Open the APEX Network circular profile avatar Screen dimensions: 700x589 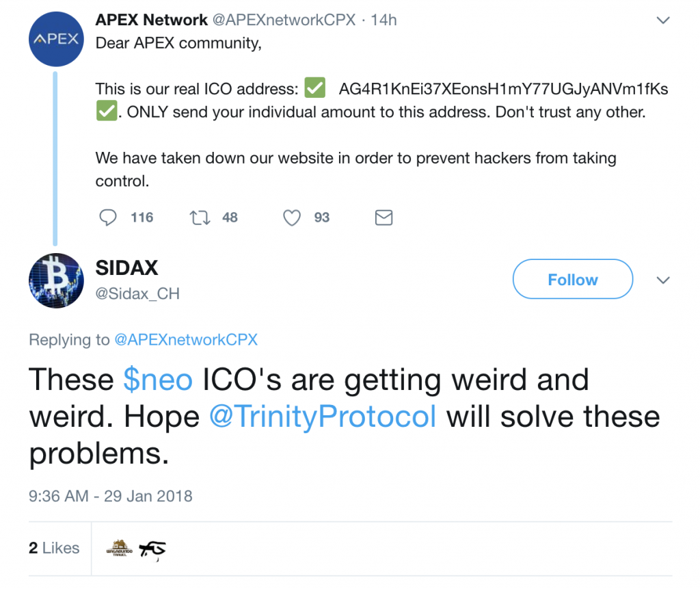tap(56, 39)
